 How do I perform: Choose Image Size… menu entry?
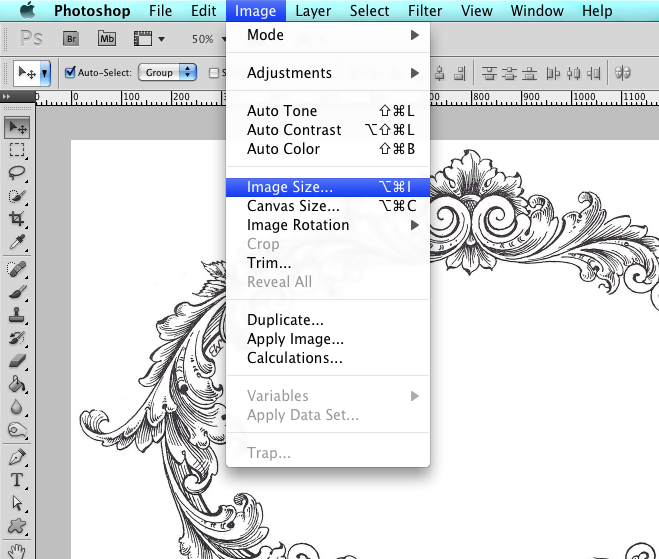[x=328, y=187]
